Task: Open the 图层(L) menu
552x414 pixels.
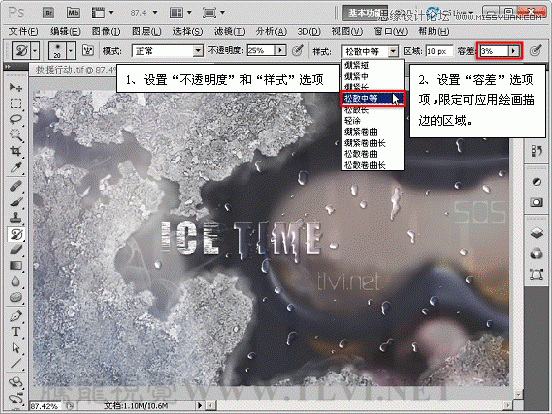Action: [x=147, y=31]
